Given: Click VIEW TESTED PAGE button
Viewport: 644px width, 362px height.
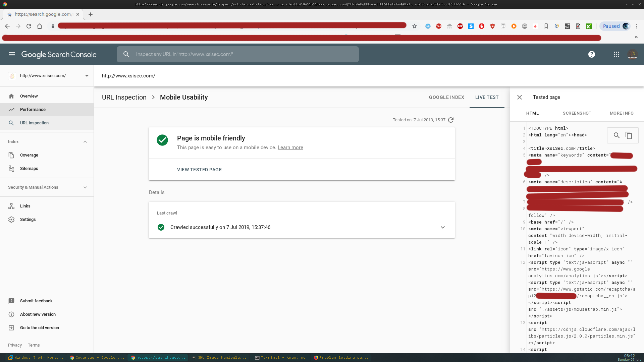Looking at the screenshot, I should 199,170.
